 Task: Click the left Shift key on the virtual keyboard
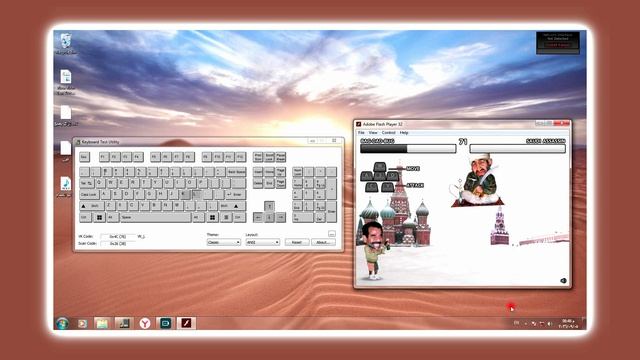(x=92, y=206)
